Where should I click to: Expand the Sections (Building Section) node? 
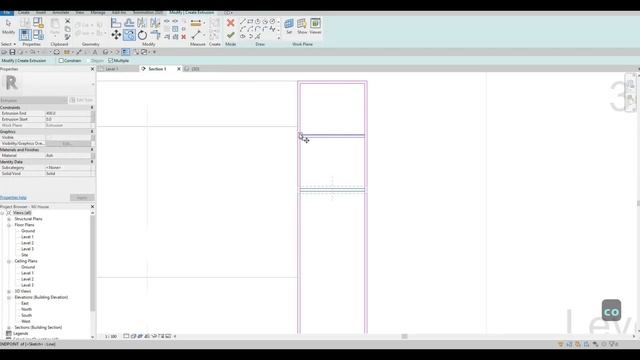(9, 327)
